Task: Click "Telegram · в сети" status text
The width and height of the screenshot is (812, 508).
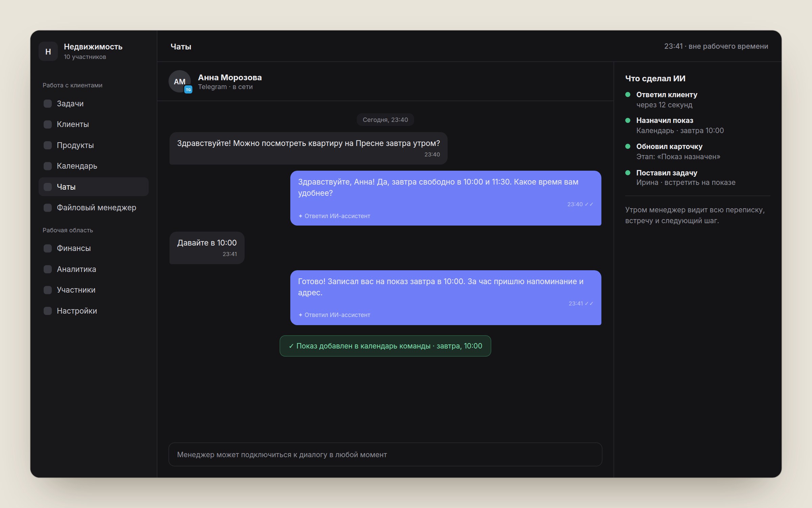Action: (x=225, y=87)
